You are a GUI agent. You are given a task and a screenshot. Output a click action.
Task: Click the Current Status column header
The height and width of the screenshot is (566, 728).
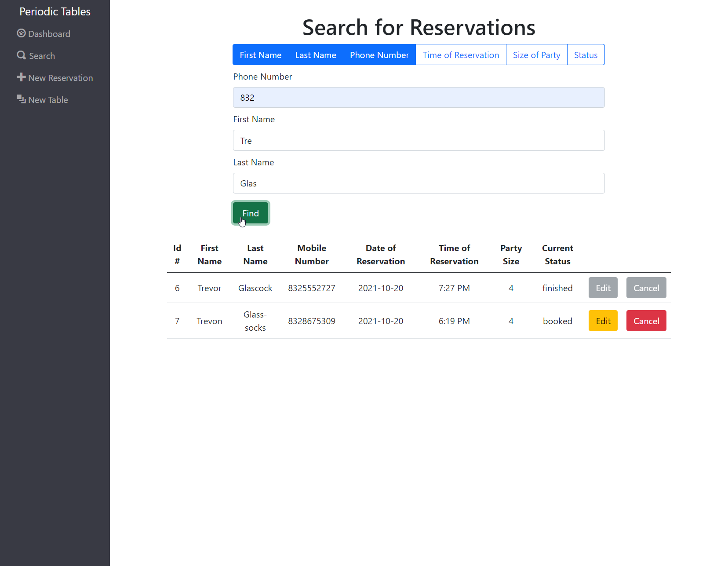557,255
